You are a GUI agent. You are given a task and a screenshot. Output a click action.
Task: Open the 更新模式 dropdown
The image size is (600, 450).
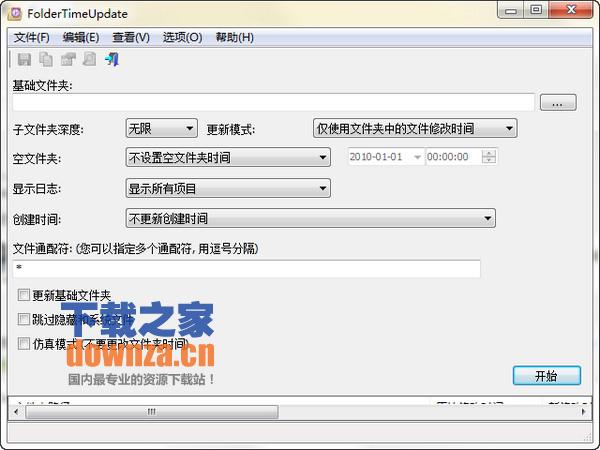coord(415,128)
